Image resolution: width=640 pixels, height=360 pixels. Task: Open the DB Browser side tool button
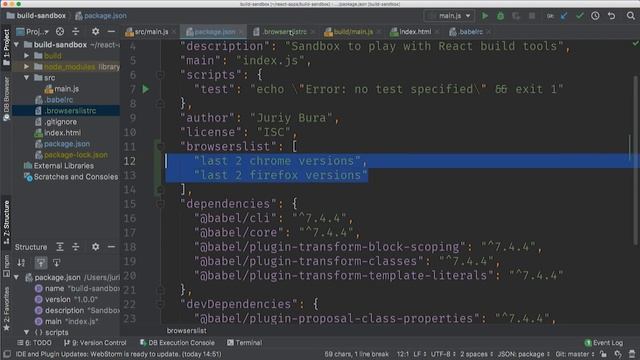[x=6, y=99]
